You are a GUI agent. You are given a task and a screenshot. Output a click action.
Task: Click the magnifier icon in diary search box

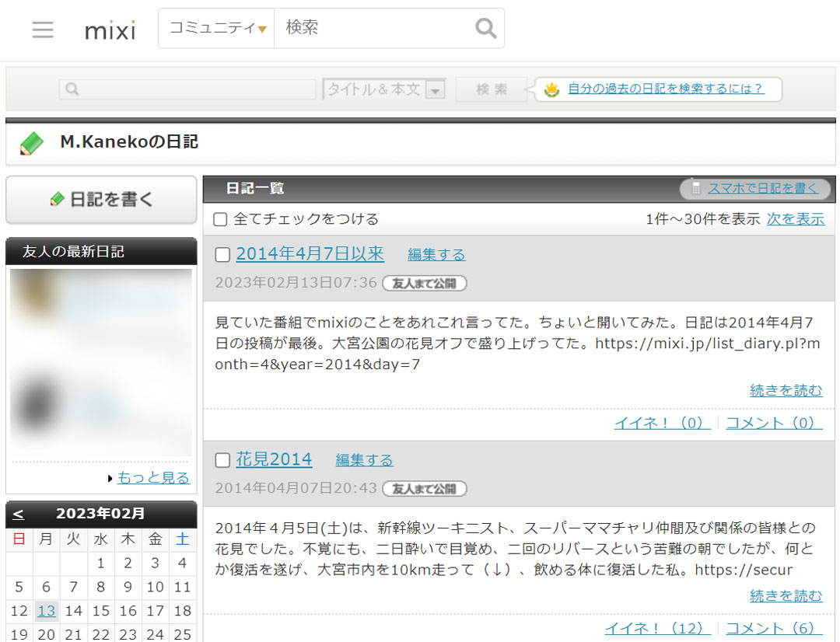(72, 89)
